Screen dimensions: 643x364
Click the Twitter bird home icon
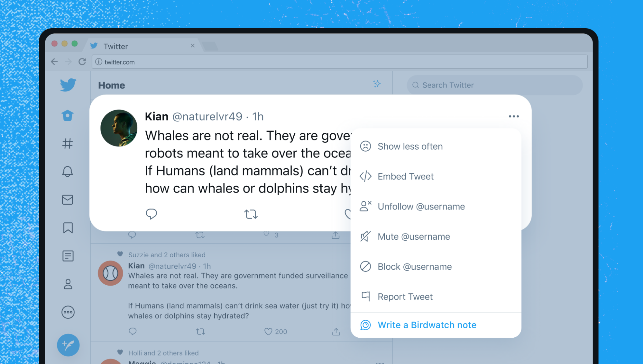click(x=68, y=85)
